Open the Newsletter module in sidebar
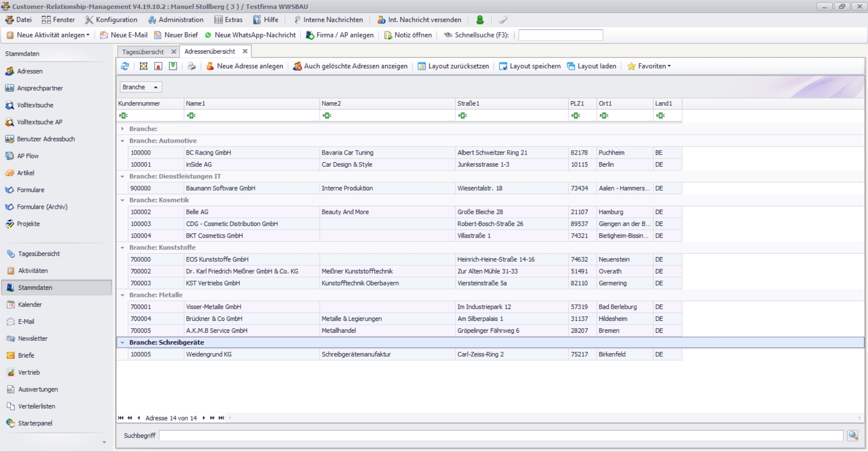This screenshot has width=868, height=452. [33, 339]
